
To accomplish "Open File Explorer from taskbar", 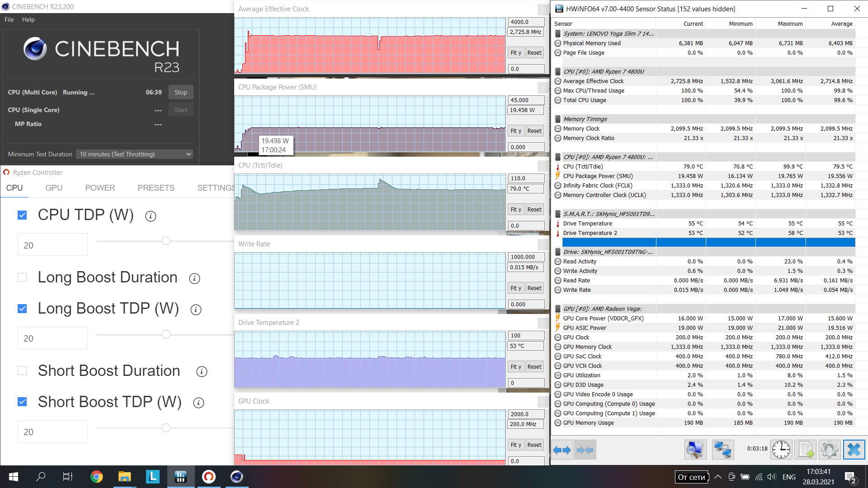I will [x=124, y=477].
